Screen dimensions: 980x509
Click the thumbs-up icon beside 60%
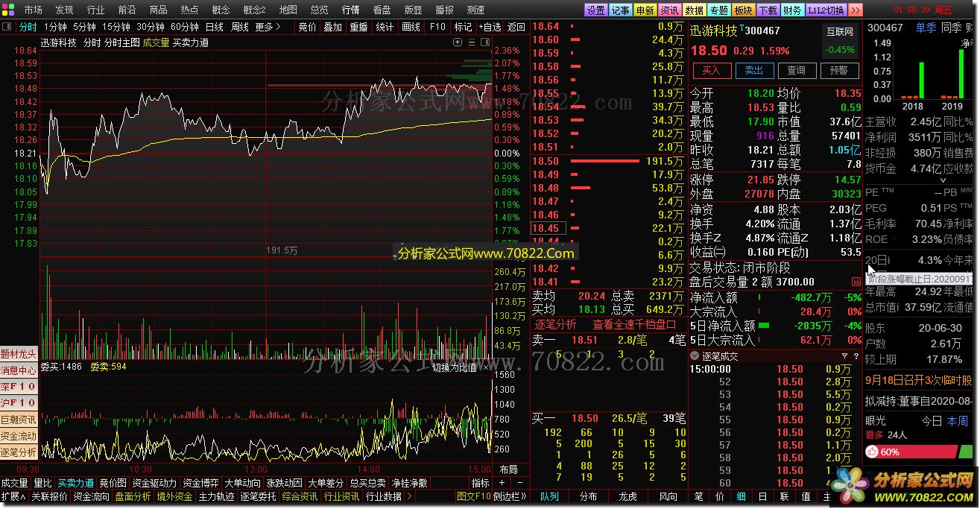coord(872,452)
